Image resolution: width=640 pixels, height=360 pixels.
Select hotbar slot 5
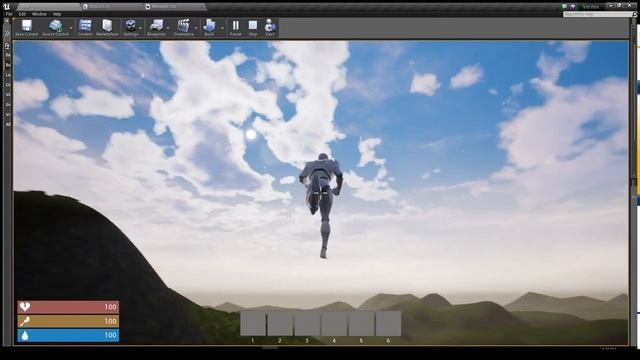[361, 323]
